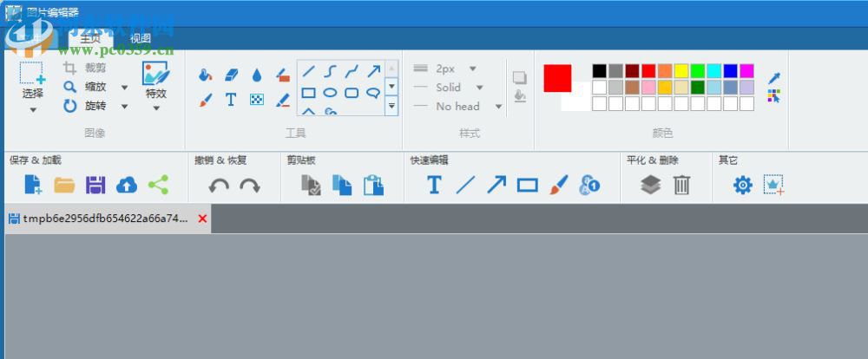
Task: Click the paste clipboard icon
Action: tap(373, 185)
